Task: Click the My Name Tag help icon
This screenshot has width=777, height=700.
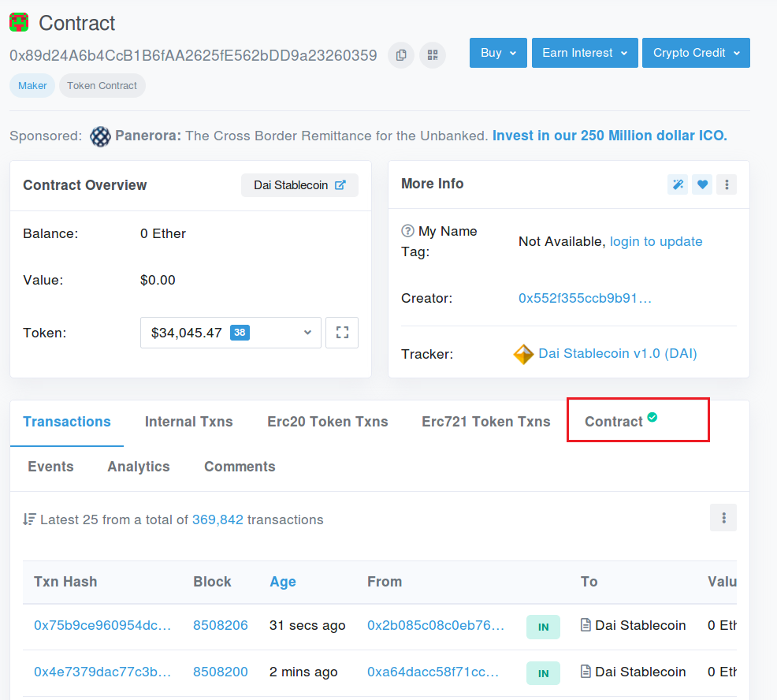Action: click(407, 231)
